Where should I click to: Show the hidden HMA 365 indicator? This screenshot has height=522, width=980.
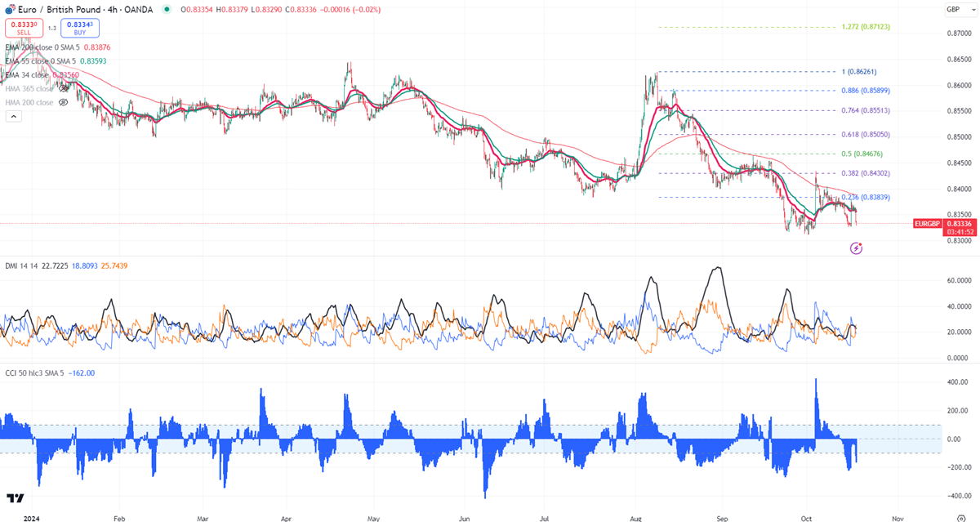(63, 88)
